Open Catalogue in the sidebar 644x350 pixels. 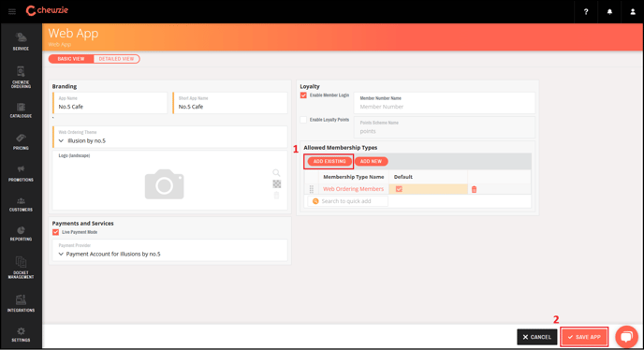(21, 110)
